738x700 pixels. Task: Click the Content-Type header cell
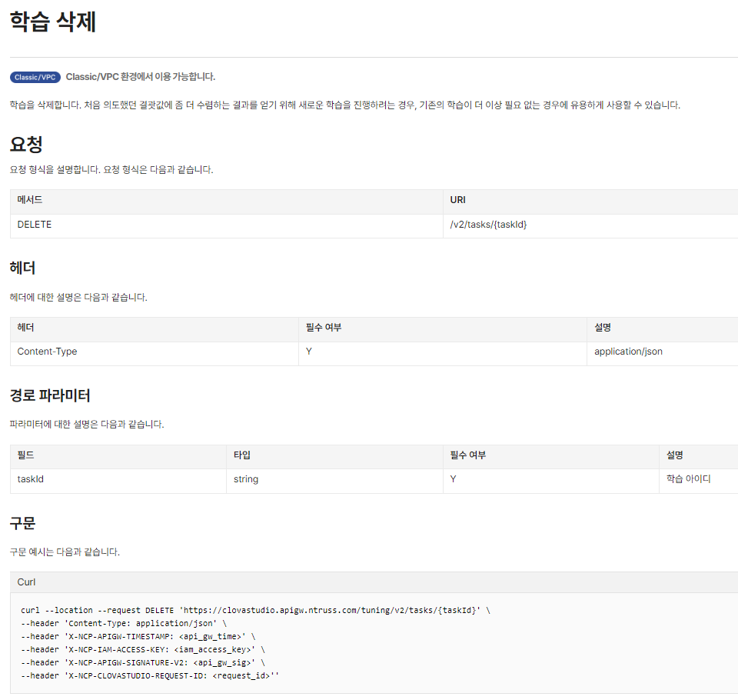155,352
